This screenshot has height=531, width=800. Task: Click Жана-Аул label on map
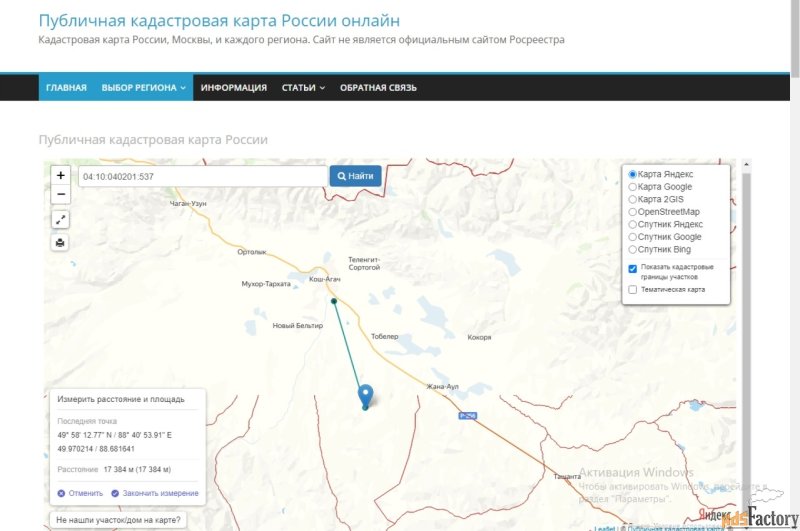[x=442, y=386]
